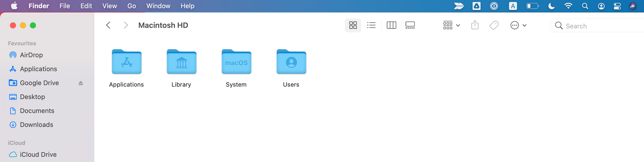Select the System macOS folder
The image size is (644, 162).
click(x=236, y=62)
